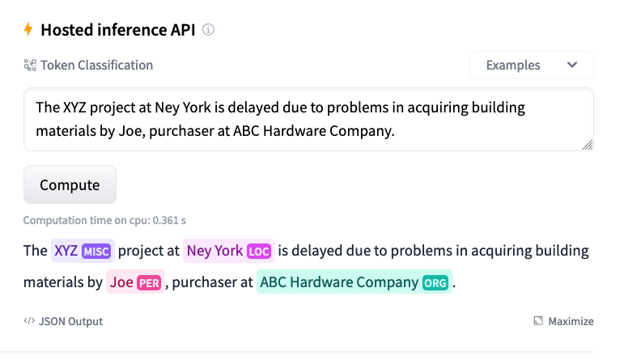Screen dimensions: 624x364
Task: Click the Examples chevron arrow
Action: point(572,65)
